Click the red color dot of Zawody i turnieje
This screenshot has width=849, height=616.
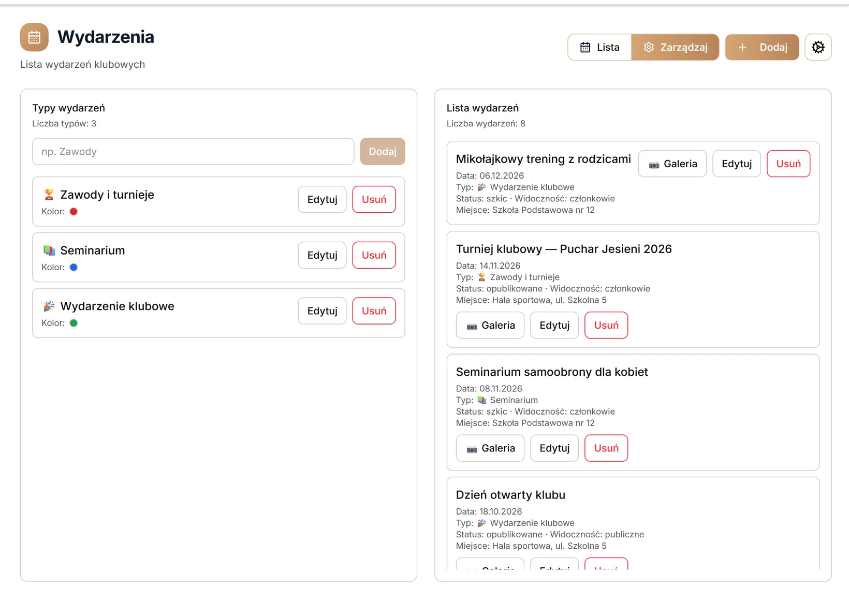point(74,212)
